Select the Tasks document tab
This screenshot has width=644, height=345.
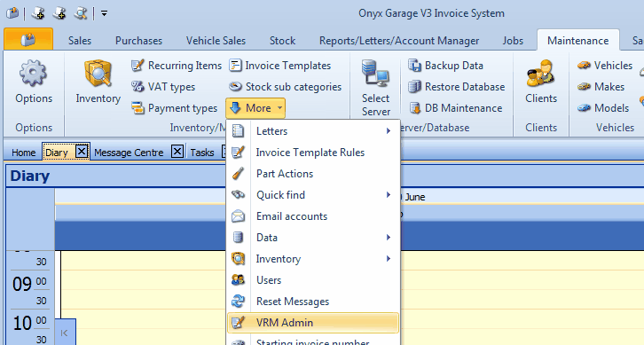click(x=202, y=153)
